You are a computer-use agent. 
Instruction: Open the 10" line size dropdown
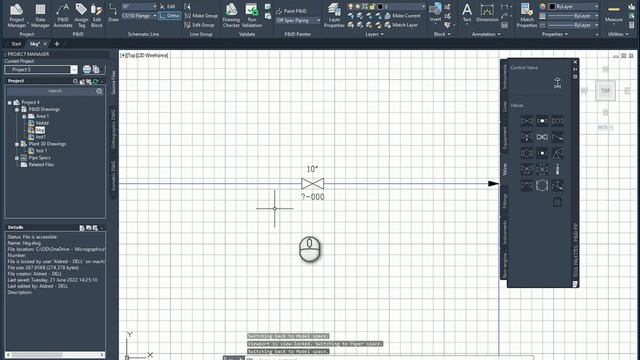click(x=139, y=6)
